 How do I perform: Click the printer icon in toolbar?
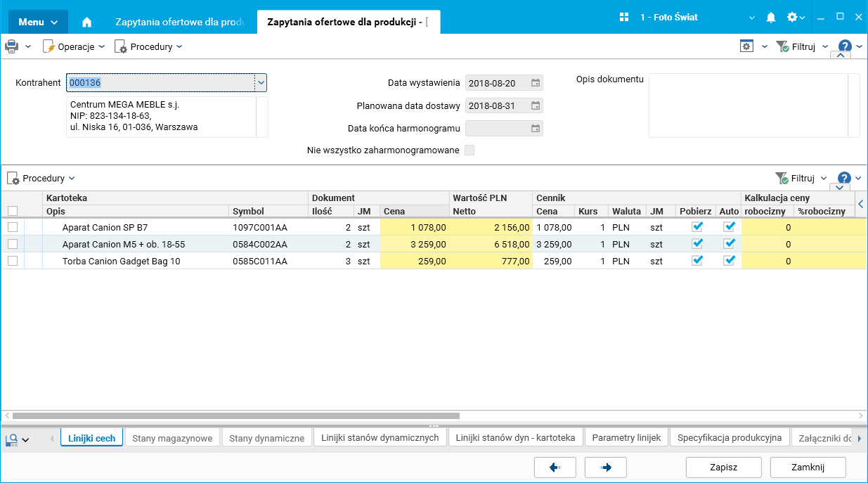tap(12, 46)
